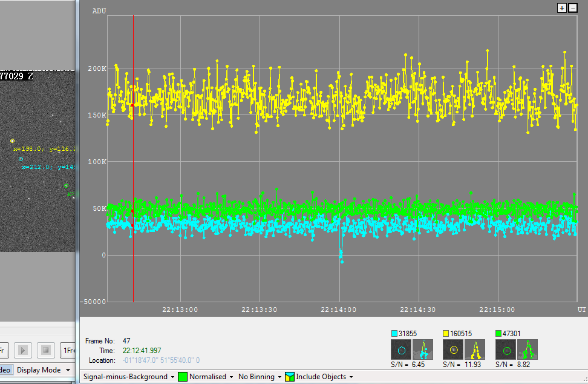This screenshot has height=384, width=588.
Task: Expand the No Binning dropdown
Action: click(260, 377)
